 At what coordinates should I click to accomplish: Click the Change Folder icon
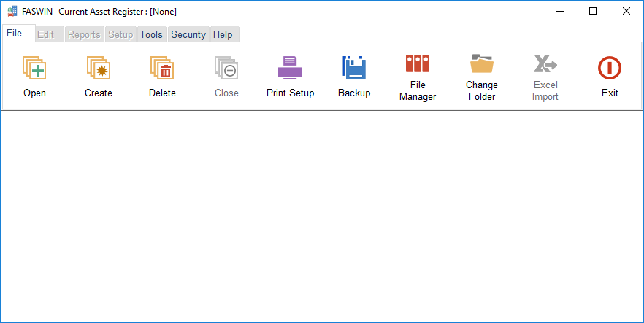(x=482, y=63)
